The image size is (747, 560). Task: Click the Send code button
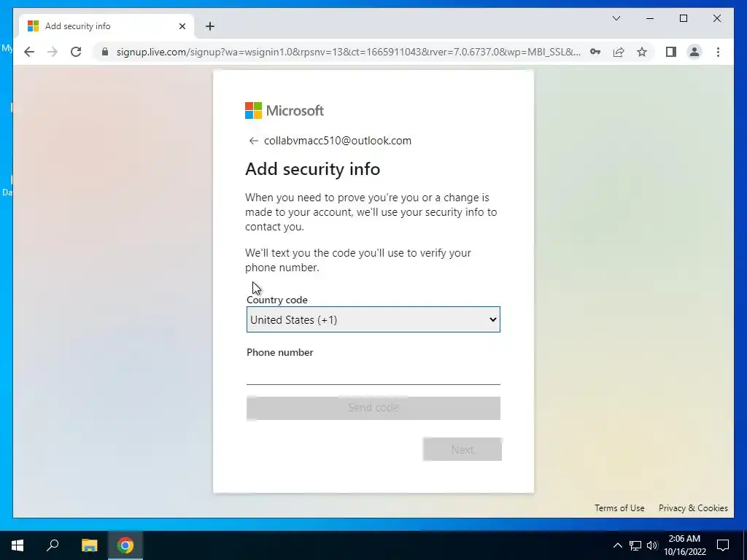point(373,408)
